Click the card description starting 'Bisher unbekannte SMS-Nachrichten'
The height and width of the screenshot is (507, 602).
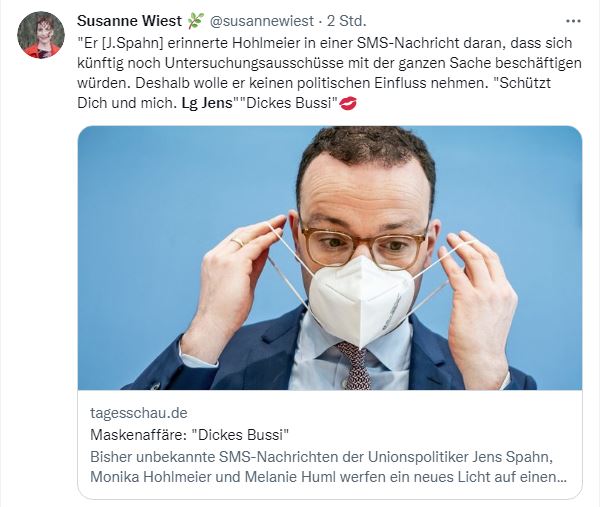coord(328,467)
